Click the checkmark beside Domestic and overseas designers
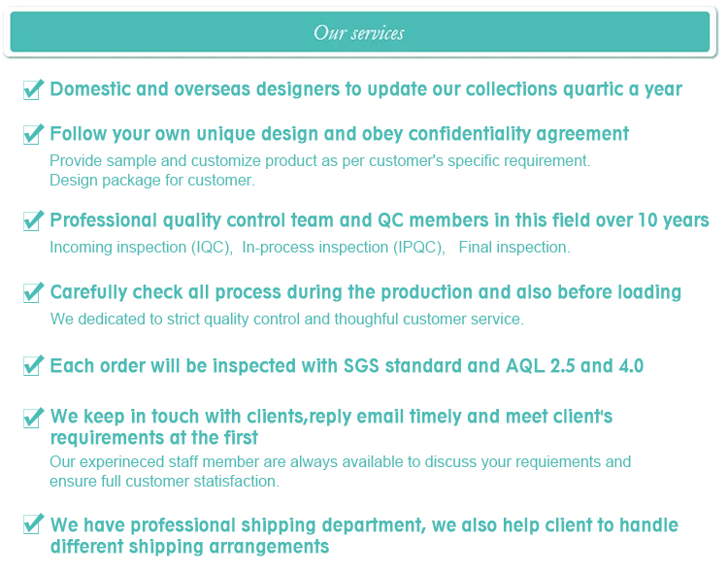This screenshot has width=728, height=573. tap(33, 89)
